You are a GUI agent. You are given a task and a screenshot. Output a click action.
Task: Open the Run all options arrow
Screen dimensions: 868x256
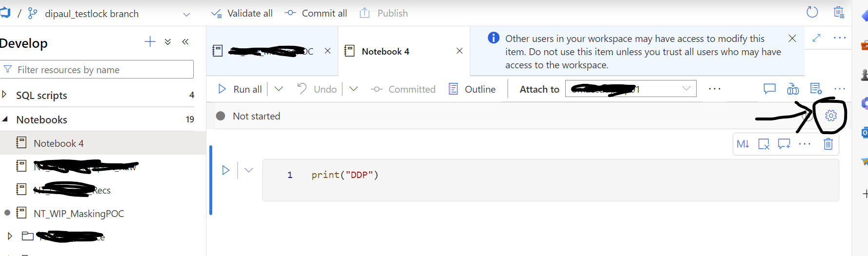tap(278, 89)
